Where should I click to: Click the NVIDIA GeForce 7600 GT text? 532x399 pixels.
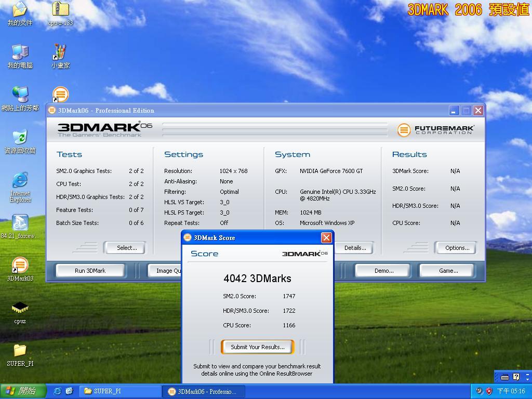(x=331, y=171)
